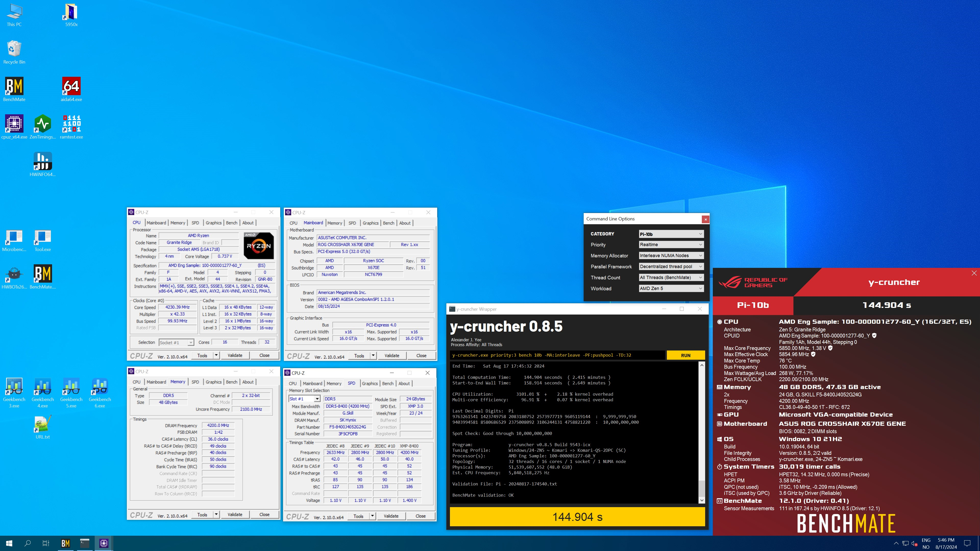Click Close button in CPU-Z Memory window

(264, 515)
